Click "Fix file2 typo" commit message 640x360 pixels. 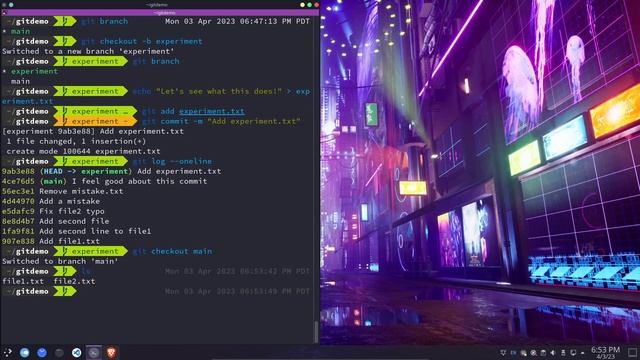[72, 211]
